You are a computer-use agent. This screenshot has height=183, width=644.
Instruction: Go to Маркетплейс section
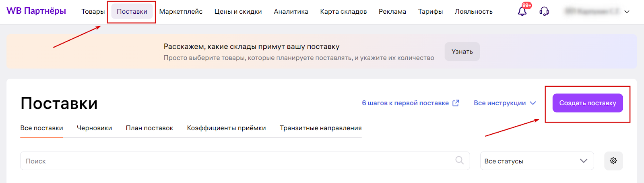181,12
